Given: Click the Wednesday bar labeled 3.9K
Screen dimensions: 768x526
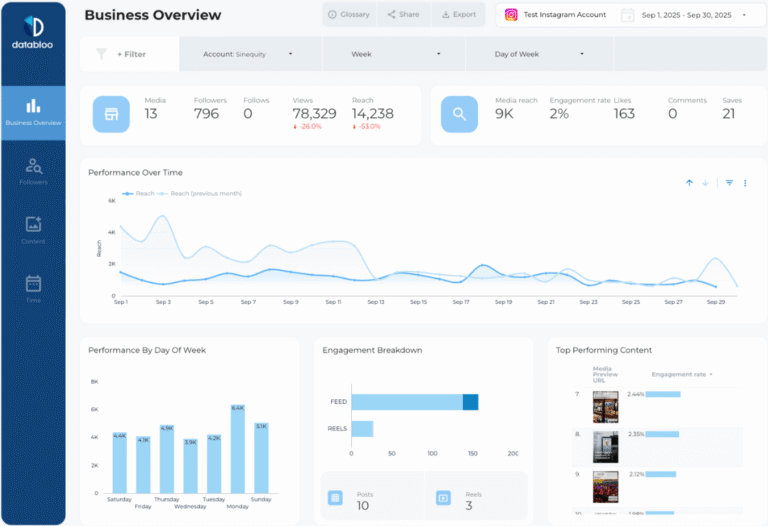Looking at the screenshot, I should point(191,466).
